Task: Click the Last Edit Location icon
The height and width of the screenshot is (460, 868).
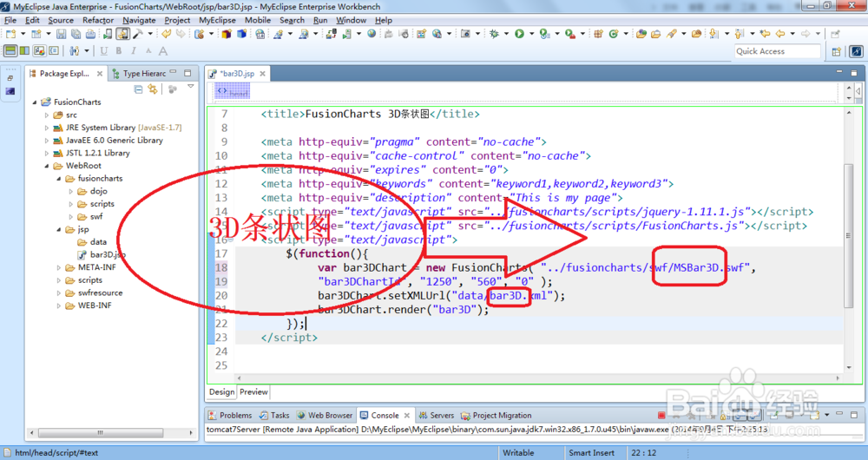Action: (765, 34)
